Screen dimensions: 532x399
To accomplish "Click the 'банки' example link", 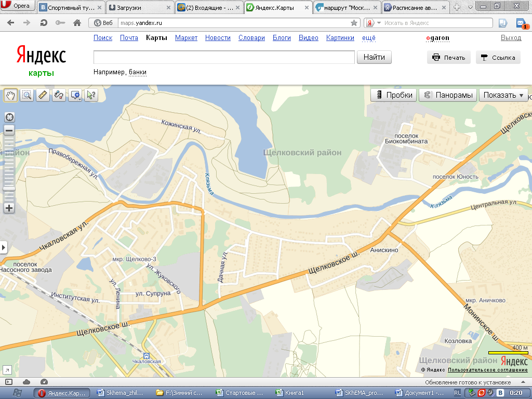I will click(137, 72).
